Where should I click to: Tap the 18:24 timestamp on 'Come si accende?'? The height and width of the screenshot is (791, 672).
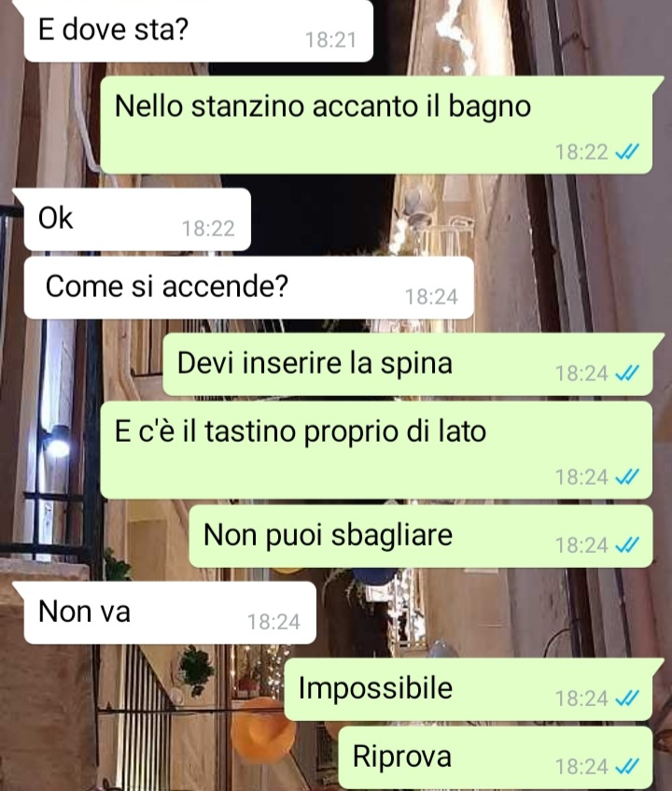[431, 297]
